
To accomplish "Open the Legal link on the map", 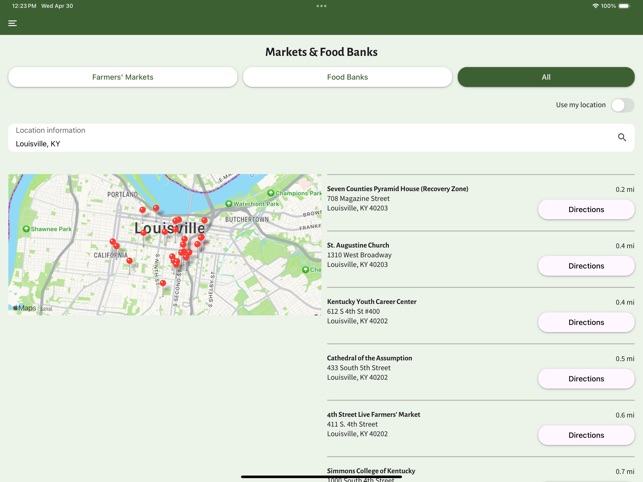I will [x=46, y=309].
